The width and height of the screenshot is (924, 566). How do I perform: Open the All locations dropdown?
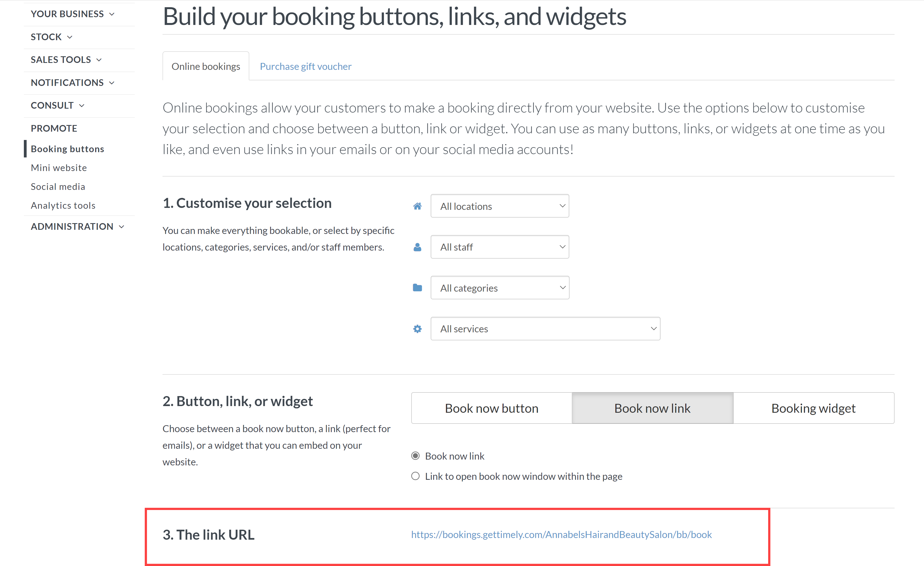pyautogui.click(x=500, y=206)
